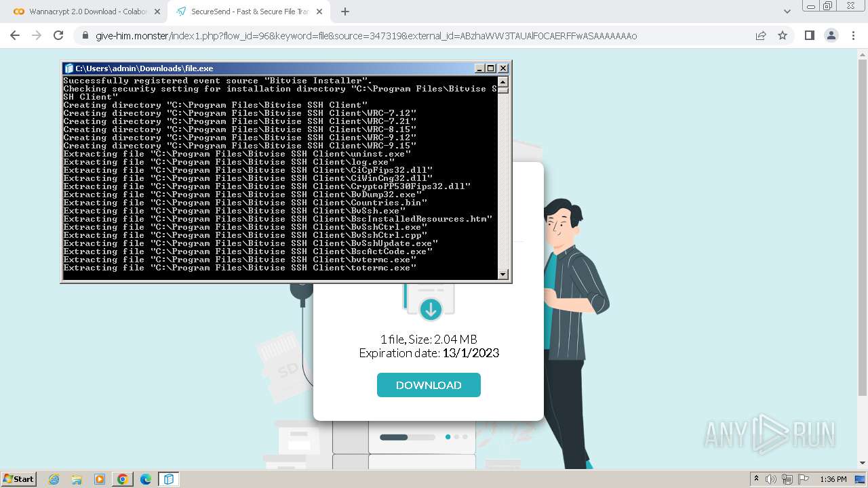This screenshot has width=868, height=488.
Task: Restore down the Chrome window
Action: pyautogui.click(x=827, y=5)
